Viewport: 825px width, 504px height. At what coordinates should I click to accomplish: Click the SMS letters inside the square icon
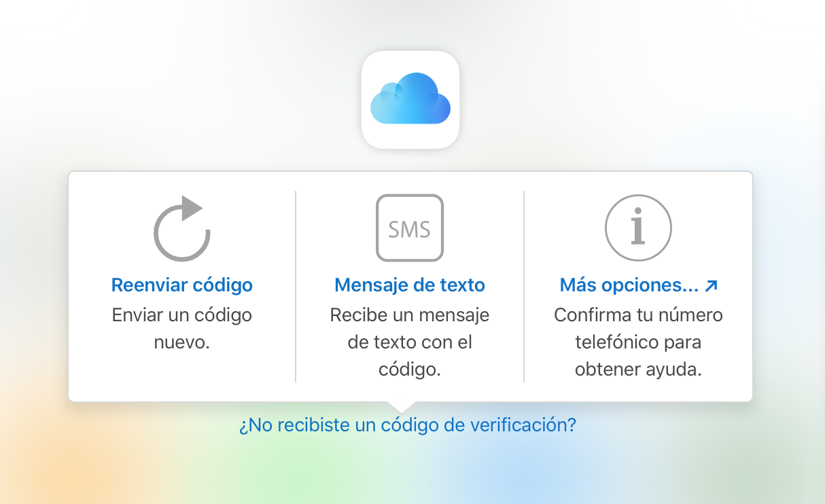tap(410, 229)
